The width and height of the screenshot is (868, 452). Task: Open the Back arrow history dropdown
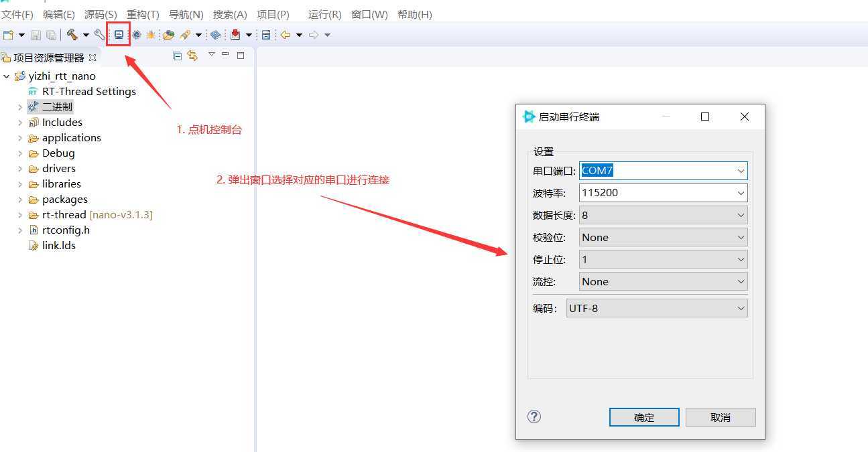(299, 35)
